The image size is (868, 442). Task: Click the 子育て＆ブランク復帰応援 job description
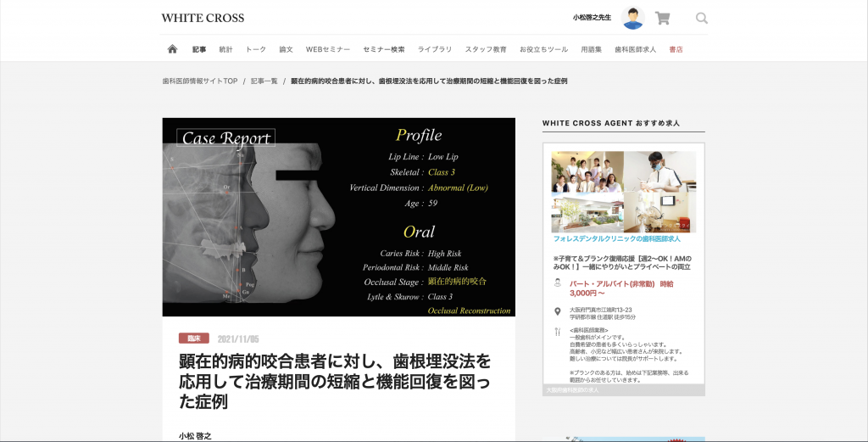622,262
